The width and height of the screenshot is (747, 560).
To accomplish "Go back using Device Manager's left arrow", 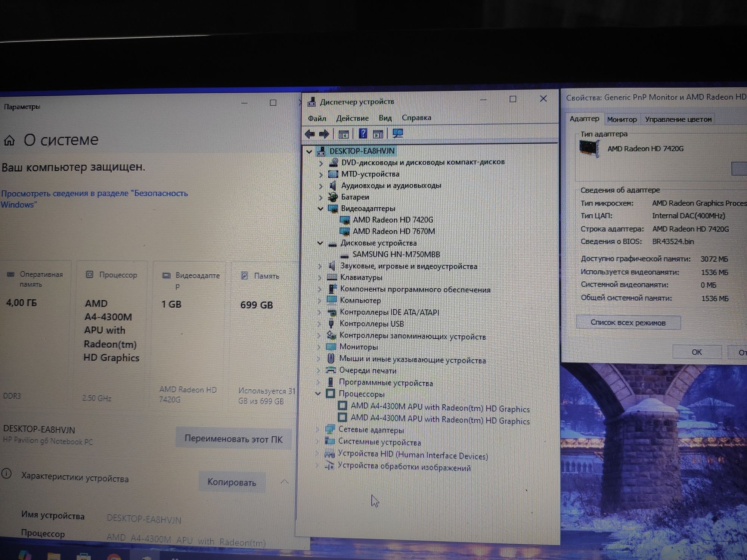I will tap(310, 134).
